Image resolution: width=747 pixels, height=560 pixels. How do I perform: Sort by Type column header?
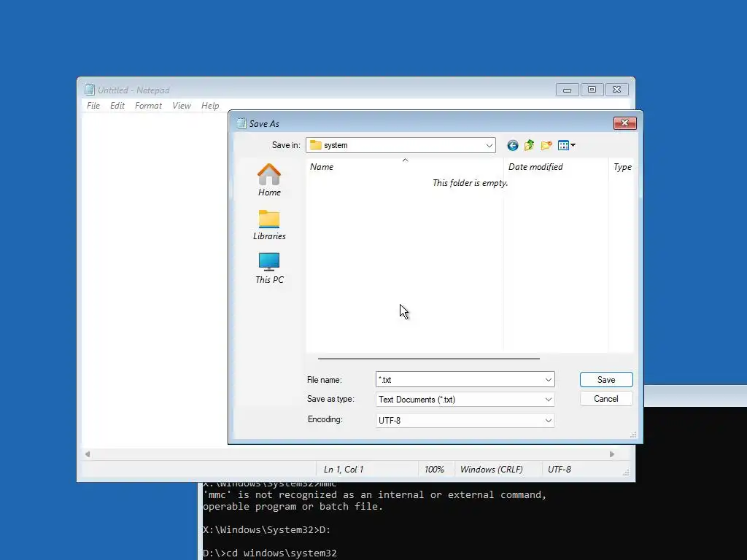[x=622, y=167]
